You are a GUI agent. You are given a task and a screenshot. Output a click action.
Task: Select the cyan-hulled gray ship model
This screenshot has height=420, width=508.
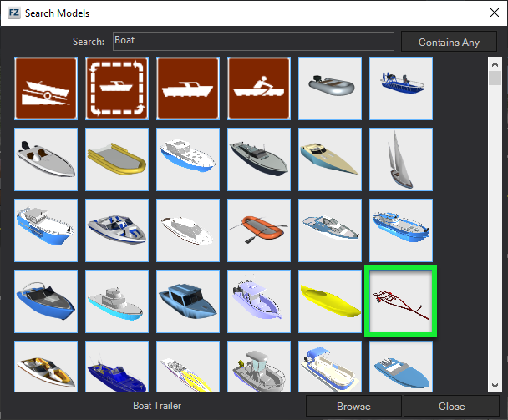(x=117, y=301)
